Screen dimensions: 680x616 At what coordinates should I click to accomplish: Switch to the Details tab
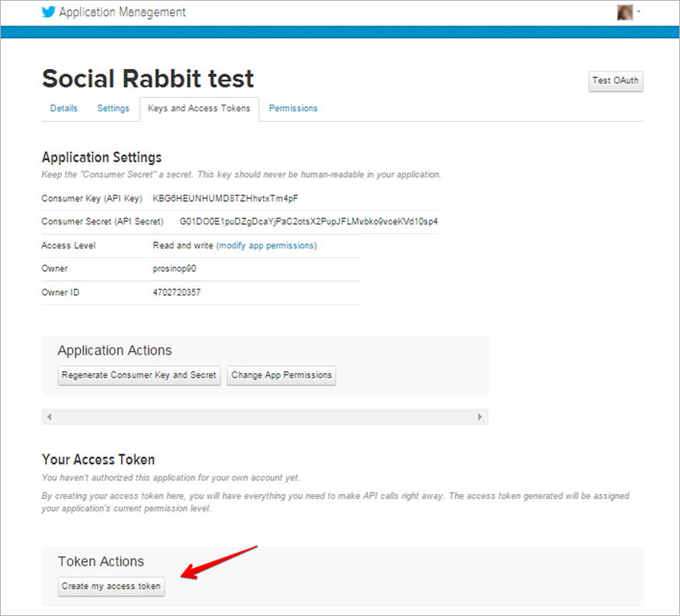pos(64,109)
